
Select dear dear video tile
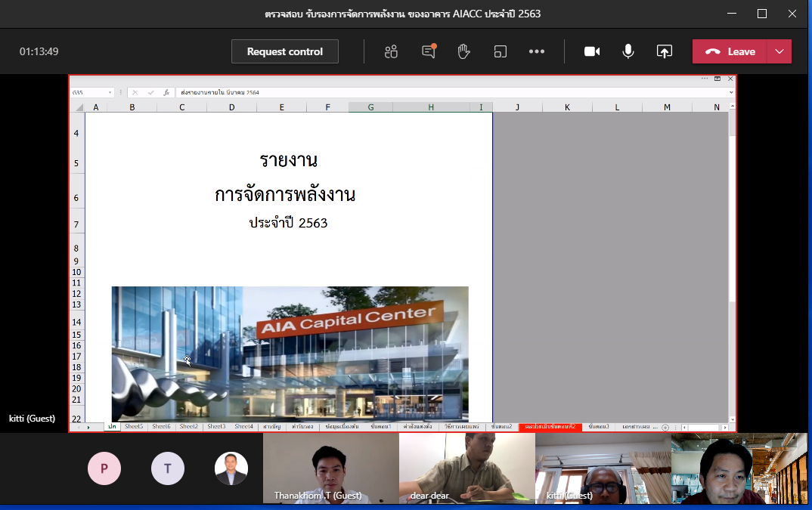(467, 468)
